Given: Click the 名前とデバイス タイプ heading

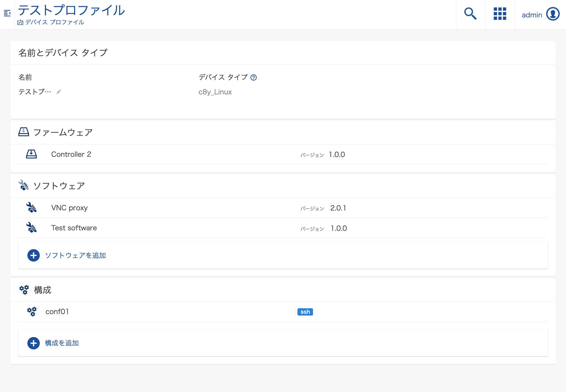Looking at the screenshot, I should click(63, 53).
